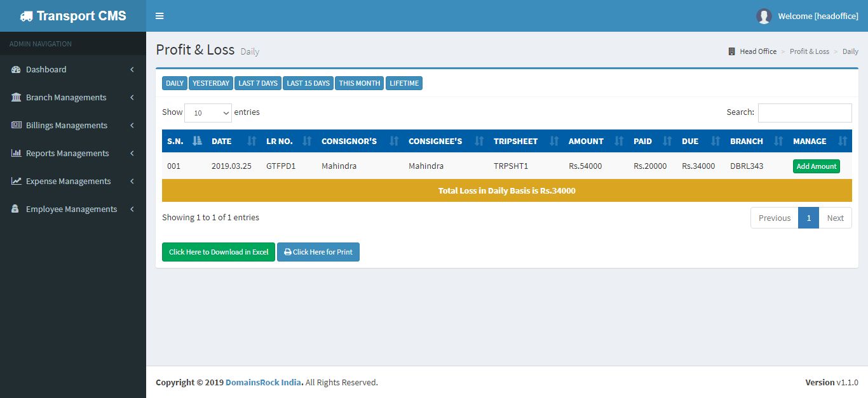Click the user avatar icon in the header
Screen dimensions: 868x398
coord(764,16)
